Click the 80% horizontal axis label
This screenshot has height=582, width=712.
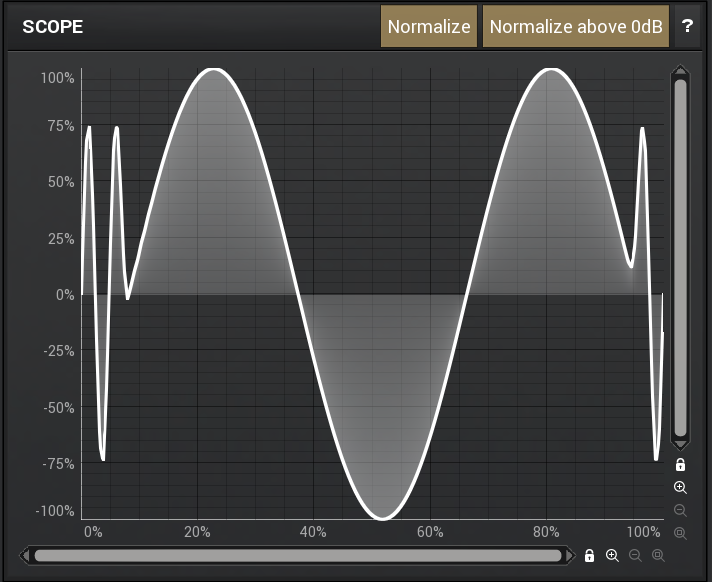click(x=546, y=532)
